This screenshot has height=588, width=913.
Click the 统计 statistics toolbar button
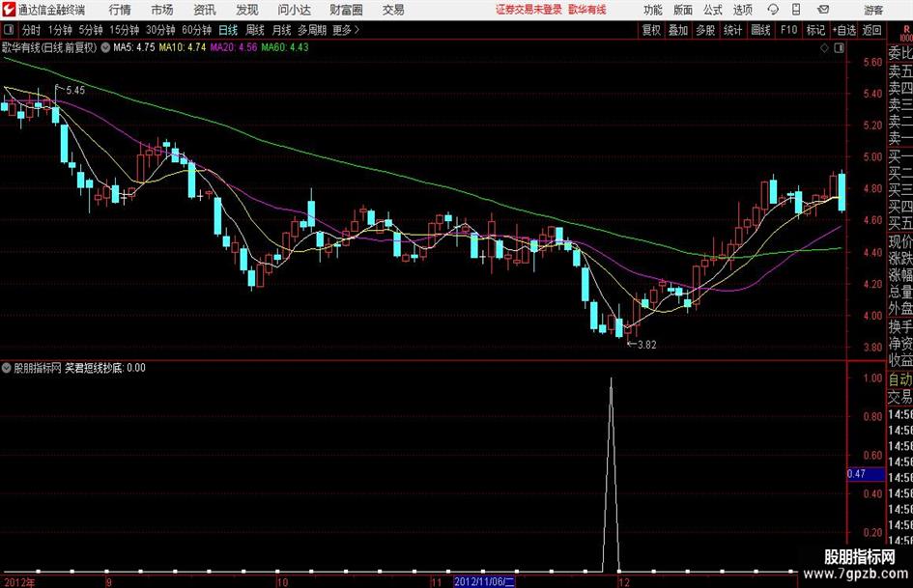[x=732, y=30]
